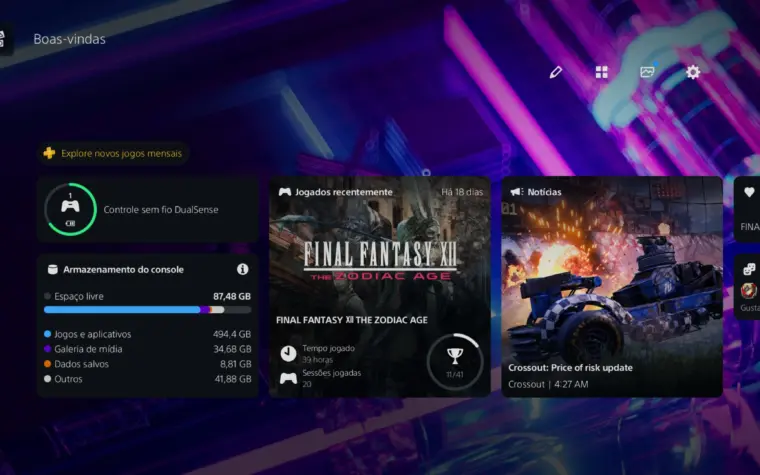Click the storage info icon
The height and width of the screenshot is (475, 760).
(243, 269)
